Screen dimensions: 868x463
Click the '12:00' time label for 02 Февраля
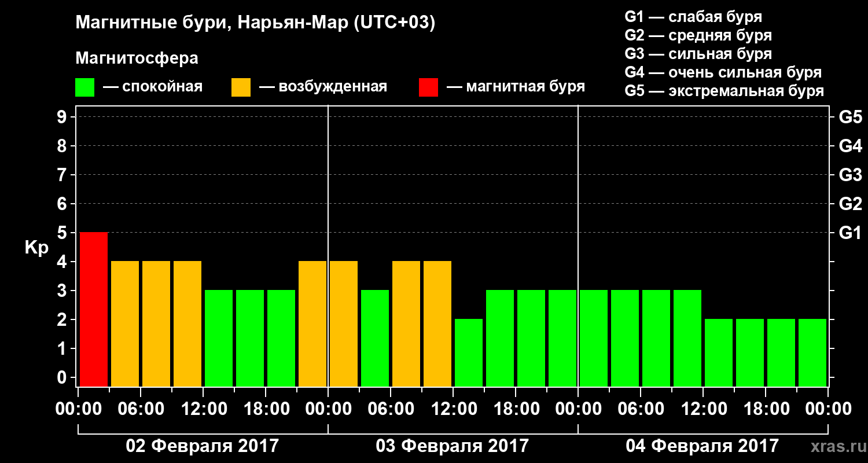[203, 409]
